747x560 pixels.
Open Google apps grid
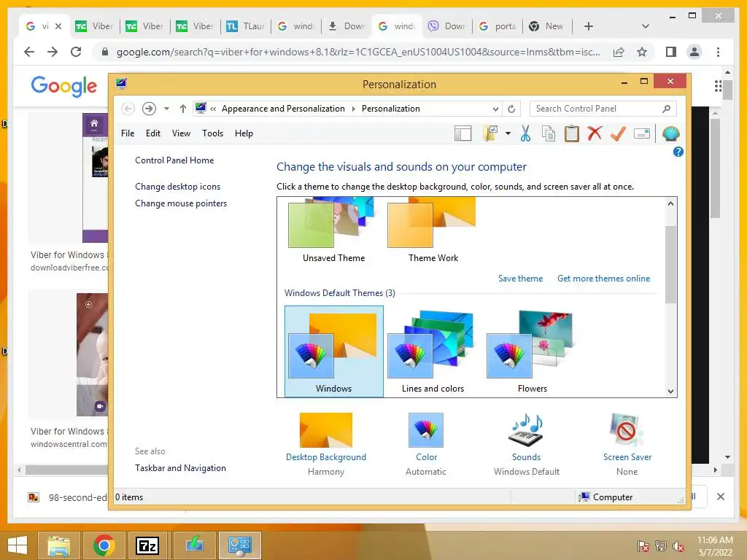coord(718,86)
